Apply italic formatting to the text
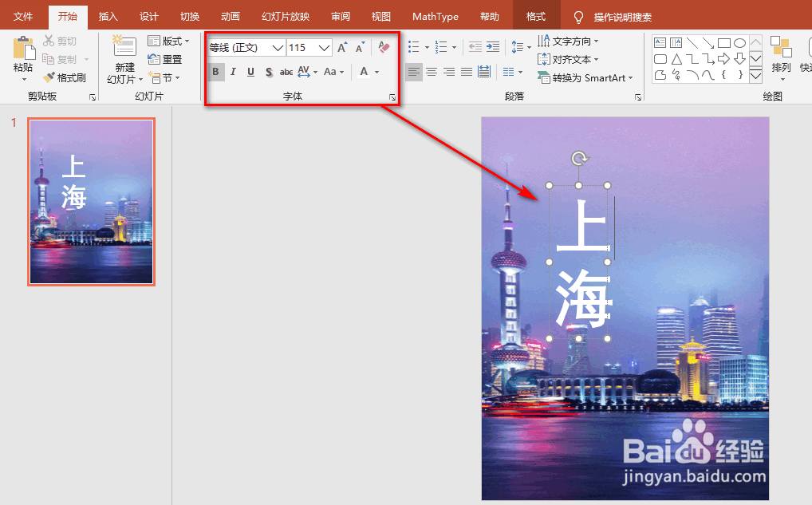This screenshot has width=812, height=505. point(233,72)
